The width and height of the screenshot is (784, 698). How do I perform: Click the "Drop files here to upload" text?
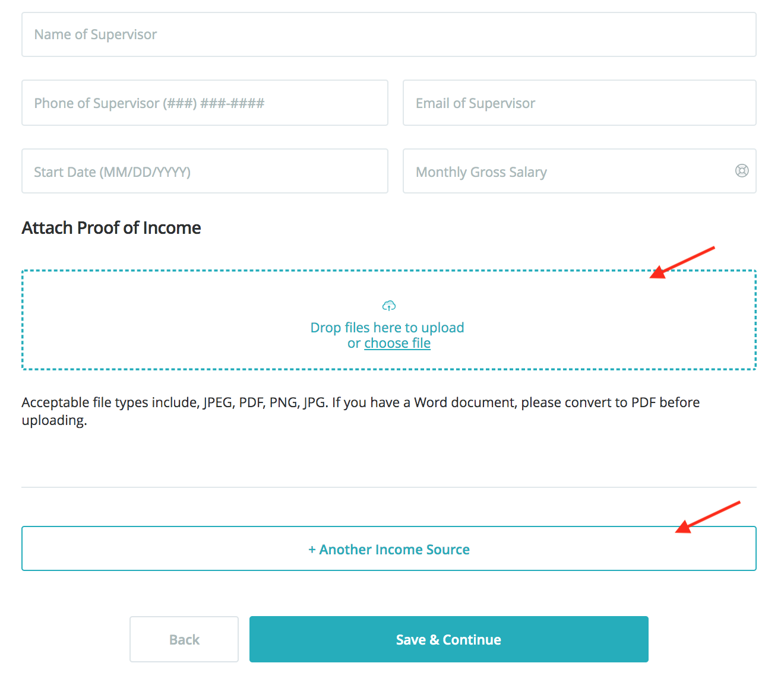tap(387, 328)
